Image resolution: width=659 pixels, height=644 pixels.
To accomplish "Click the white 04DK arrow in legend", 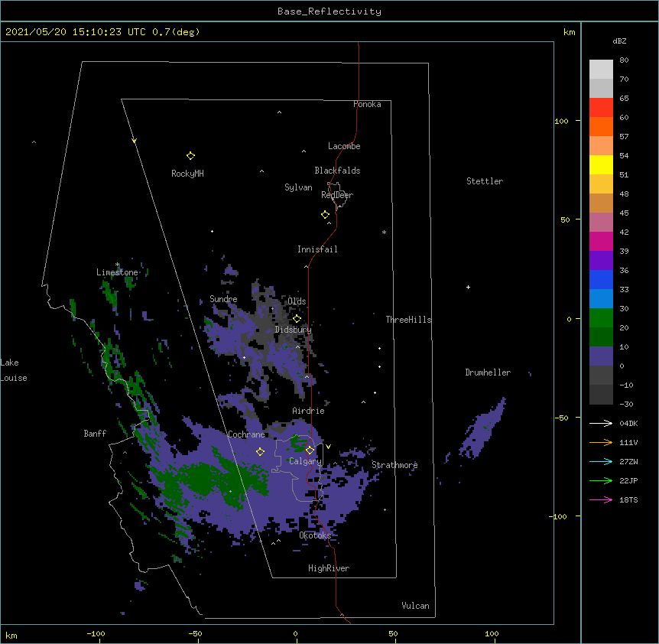I will pos(601,423).
